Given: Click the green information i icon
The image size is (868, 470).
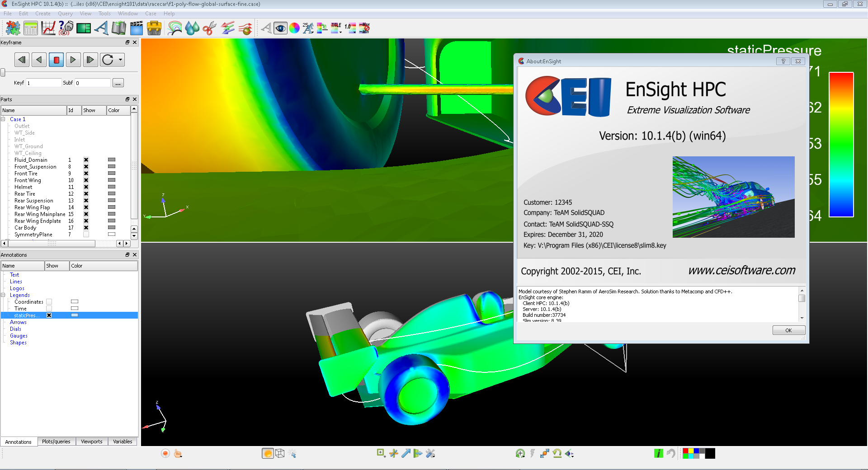Looking at the screenshot, I should pos(658,453).
